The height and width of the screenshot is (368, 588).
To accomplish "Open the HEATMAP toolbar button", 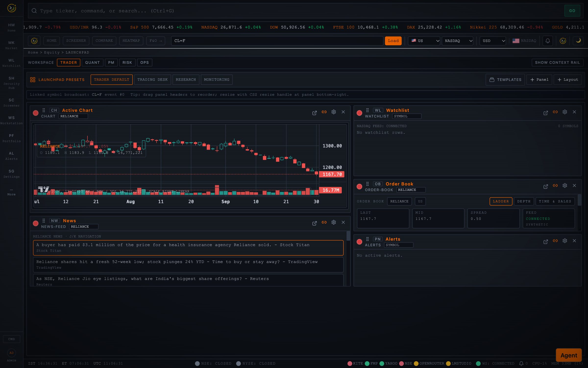I will tap(131, 41).
